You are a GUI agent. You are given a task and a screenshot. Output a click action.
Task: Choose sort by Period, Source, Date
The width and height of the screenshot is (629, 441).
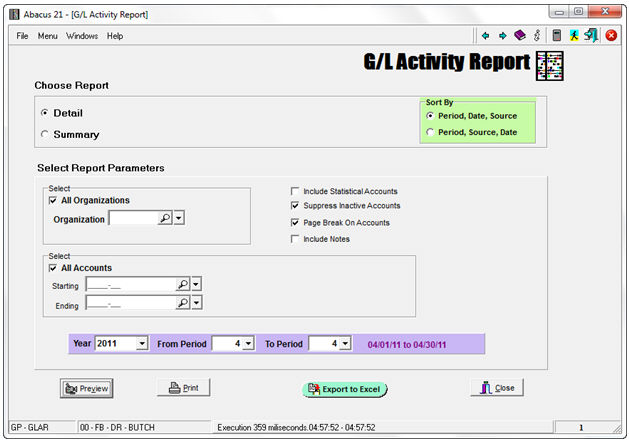pos(431,132)
